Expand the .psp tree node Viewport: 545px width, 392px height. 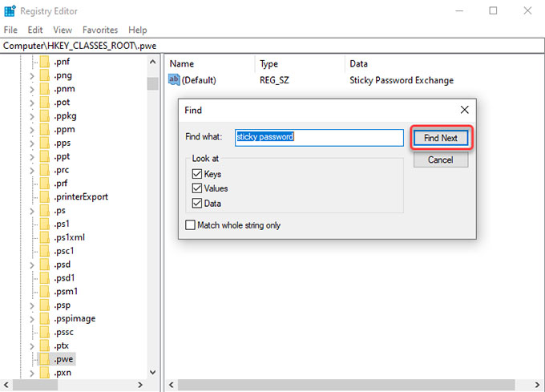[32, 305]
